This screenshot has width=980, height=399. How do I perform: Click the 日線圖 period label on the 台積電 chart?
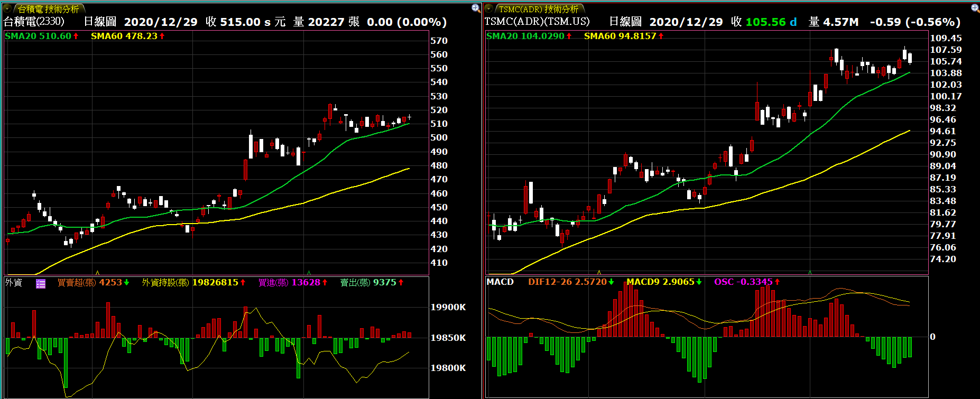tap(100, 22)
